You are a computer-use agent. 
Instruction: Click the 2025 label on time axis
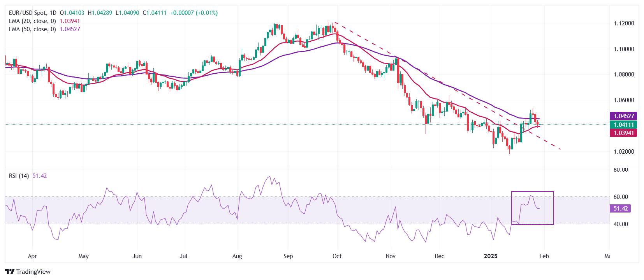click(x=491, y=256)
